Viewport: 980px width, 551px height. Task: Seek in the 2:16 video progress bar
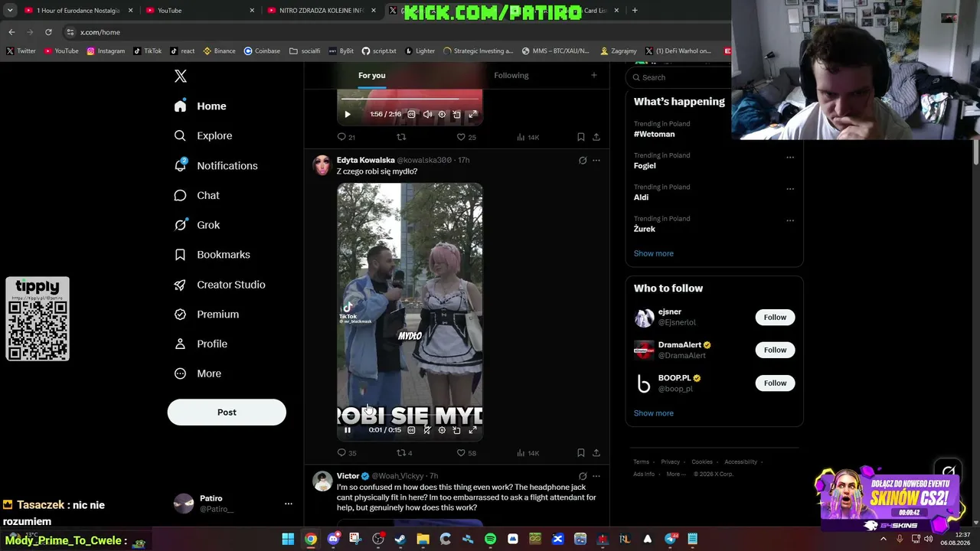coord(410,99)
